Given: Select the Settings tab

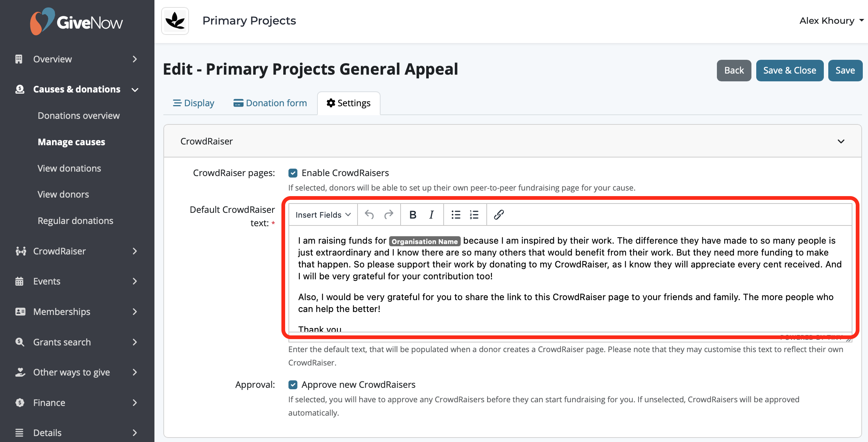Looking at the screenshot, I should click(349, 103).
